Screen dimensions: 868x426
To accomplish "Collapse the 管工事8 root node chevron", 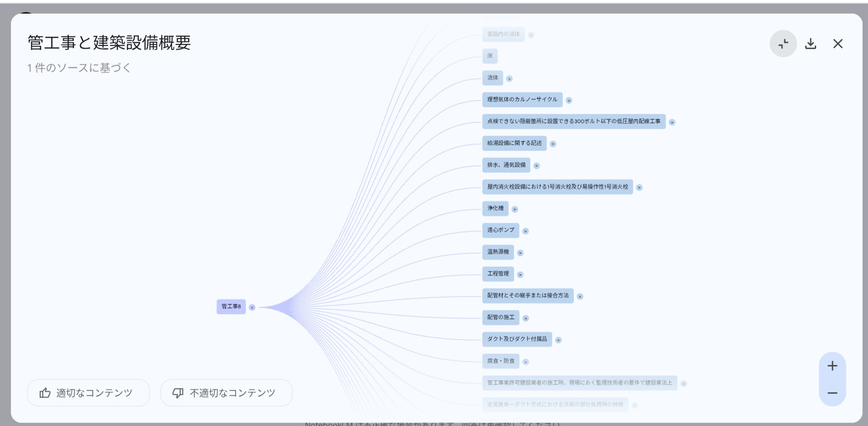I will point(252,307).
